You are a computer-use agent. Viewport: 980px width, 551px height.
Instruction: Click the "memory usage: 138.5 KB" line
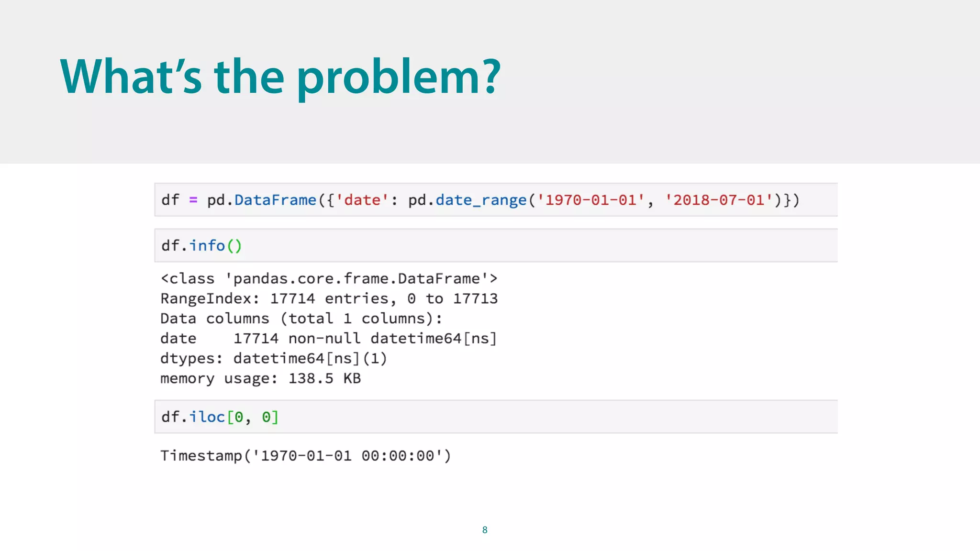260,378
